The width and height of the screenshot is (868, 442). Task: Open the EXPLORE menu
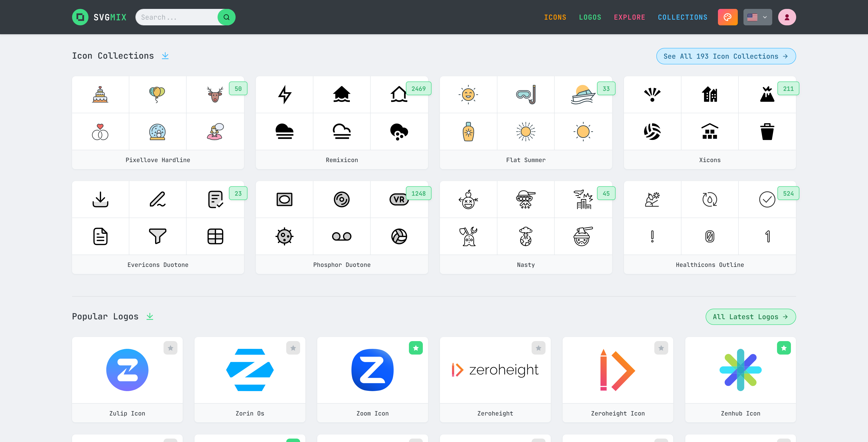coord(629,17)
